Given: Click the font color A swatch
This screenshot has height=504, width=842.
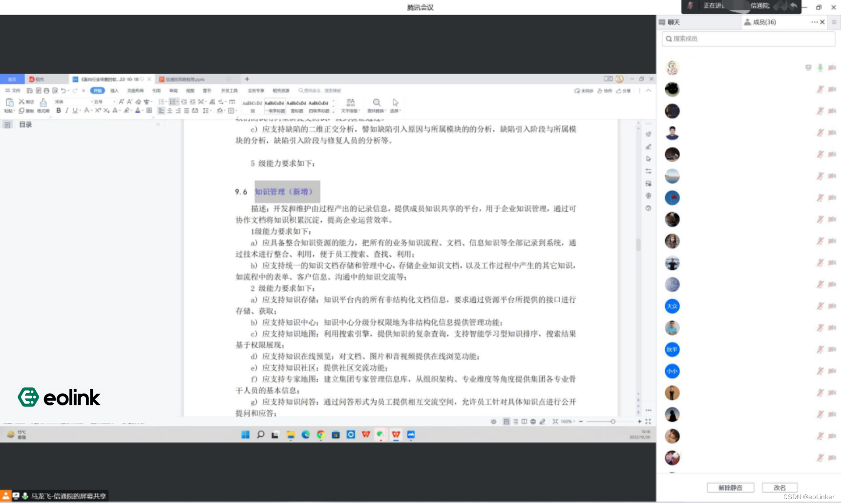Looking at the screenshot, I should point(138,111).
